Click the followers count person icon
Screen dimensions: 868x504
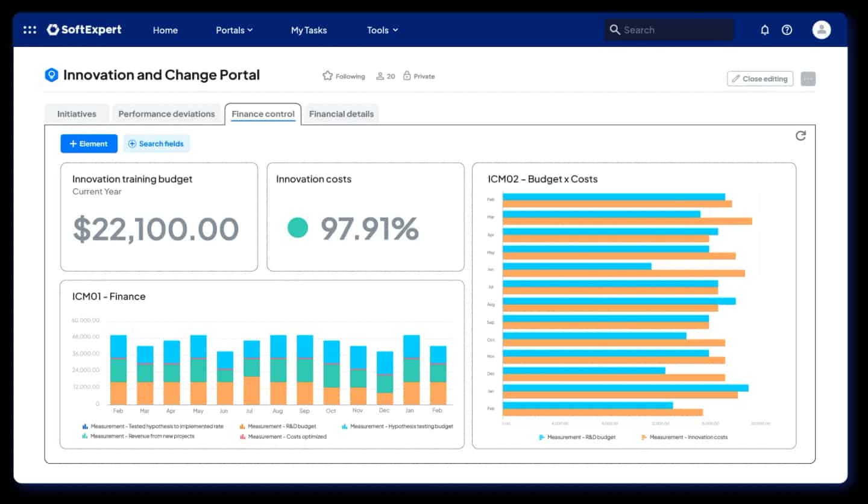pos(380,76)
